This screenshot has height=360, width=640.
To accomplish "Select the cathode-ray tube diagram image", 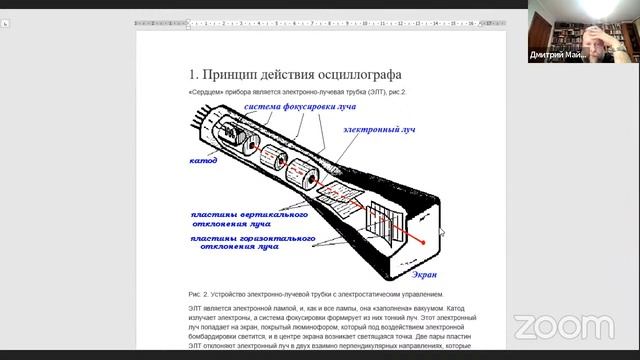I will pos(316,192).
